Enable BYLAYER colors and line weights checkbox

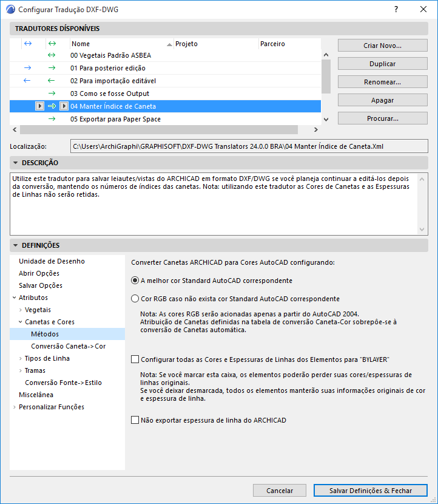pos(135,359)
